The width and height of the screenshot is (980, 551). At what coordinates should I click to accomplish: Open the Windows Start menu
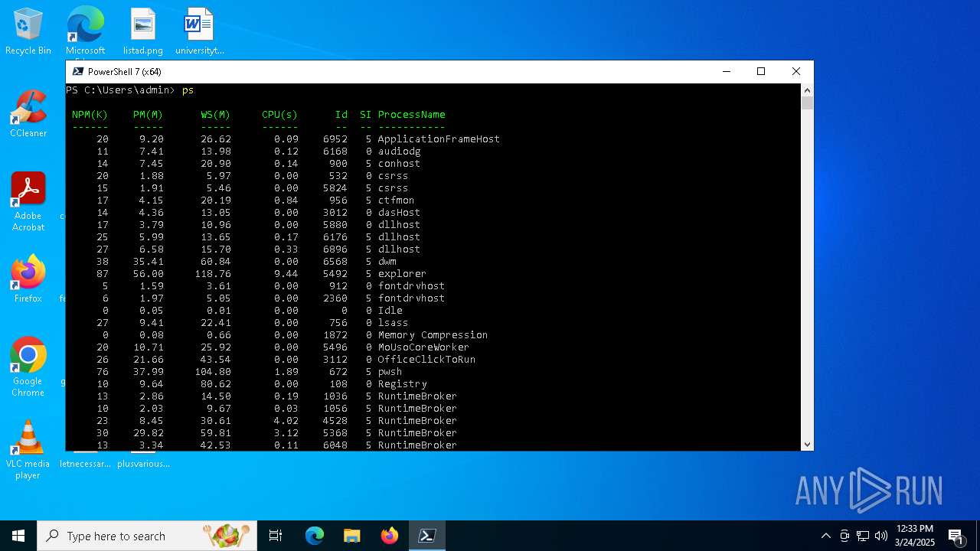(18, 536)
